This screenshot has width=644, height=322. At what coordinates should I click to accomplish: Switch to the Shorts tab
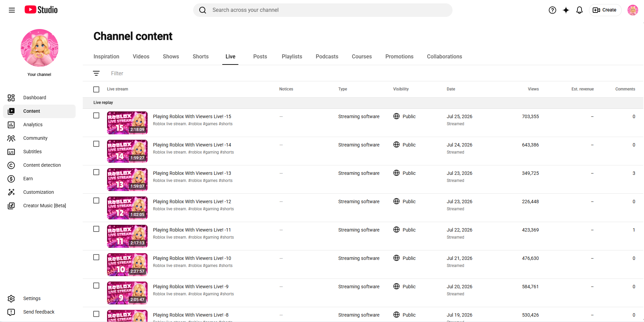(x=201, y=56)
